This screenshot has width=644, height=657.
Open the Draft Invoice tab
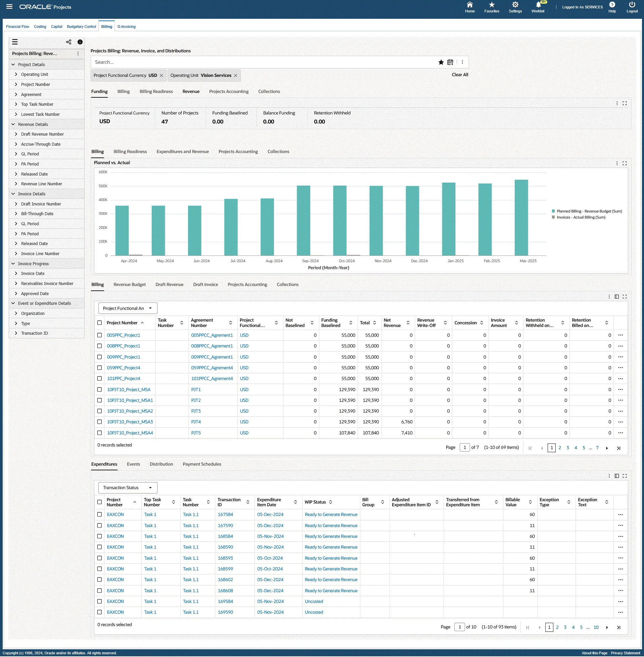click(x=205, y=285)
